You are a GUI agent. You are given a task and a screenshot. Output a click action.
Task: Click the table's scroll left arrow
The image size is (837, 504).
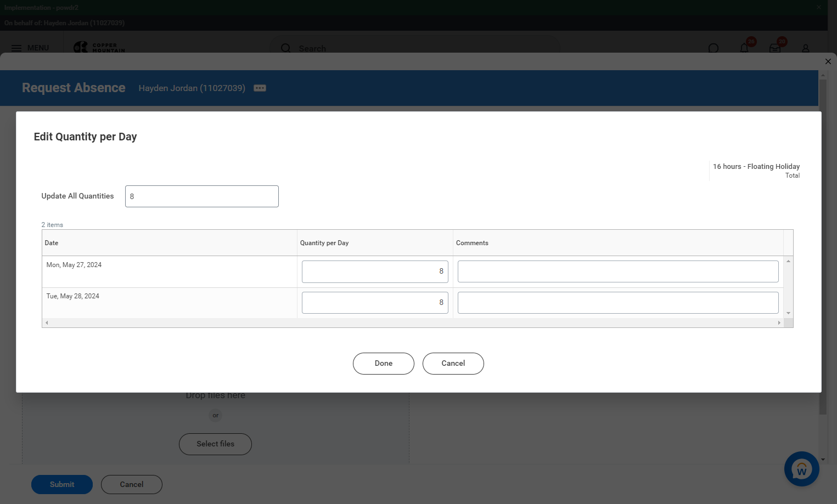(47, 323)
